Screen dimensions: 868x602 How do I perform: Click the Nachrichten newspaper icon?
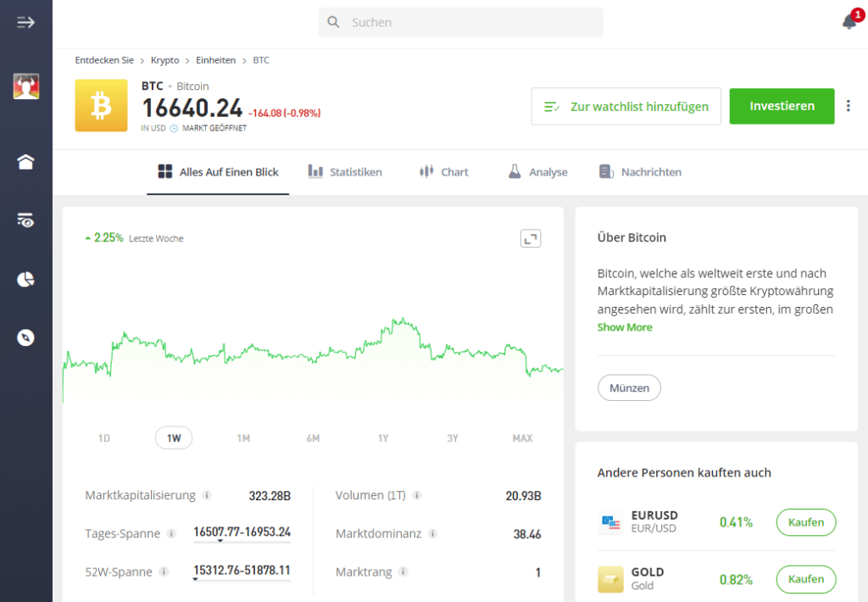coord(606,171)
